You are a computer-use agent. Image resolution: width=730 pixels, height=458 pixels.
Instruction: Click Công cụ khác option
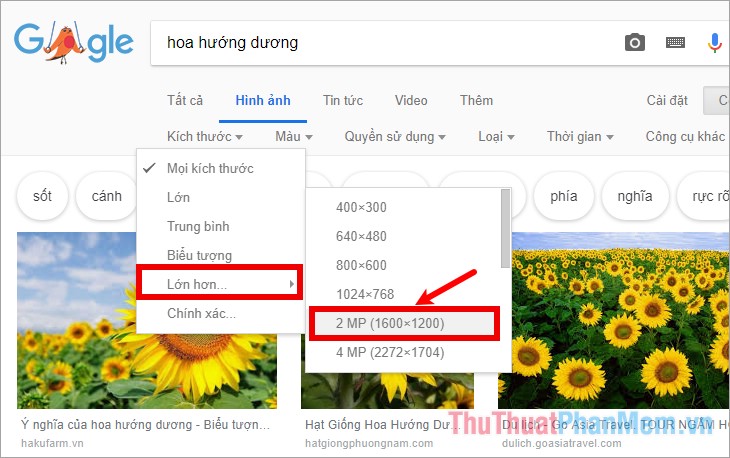click(x=685, y=136)
